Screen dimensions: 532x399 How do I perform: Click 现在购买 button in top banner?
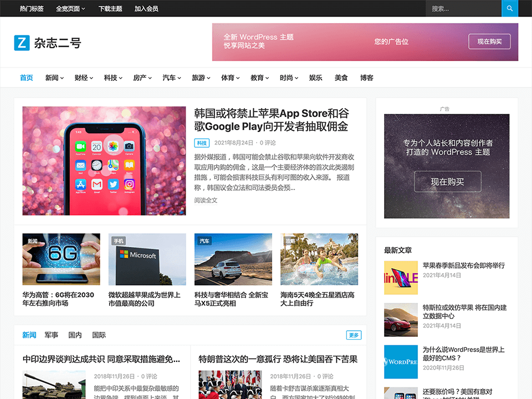489,42
